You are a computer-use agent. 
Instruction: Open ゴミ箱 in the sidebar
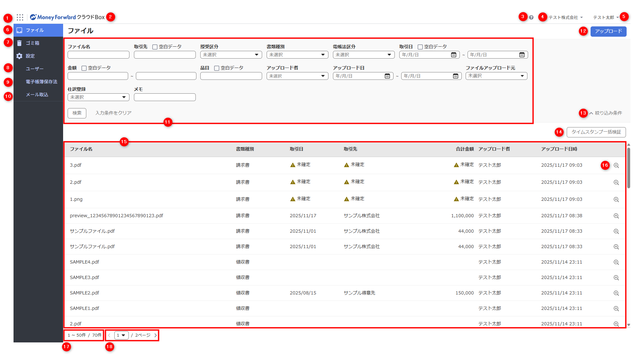tap(33, 43)
